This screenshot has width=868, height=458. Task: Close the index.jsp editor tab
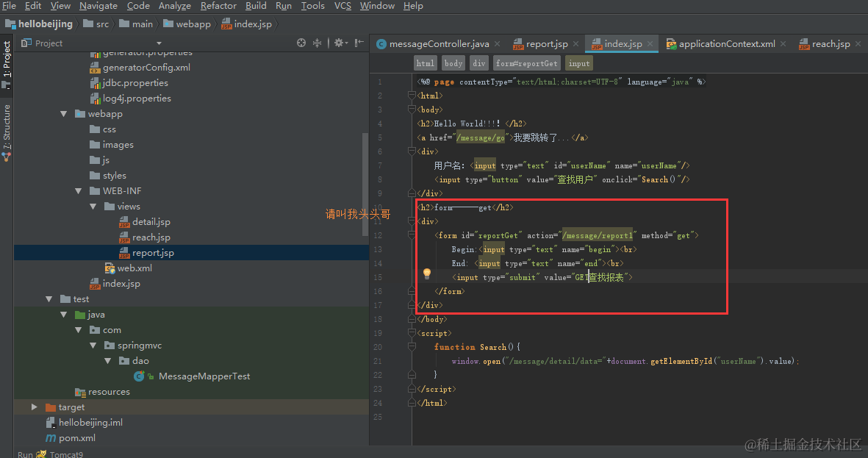650,44
